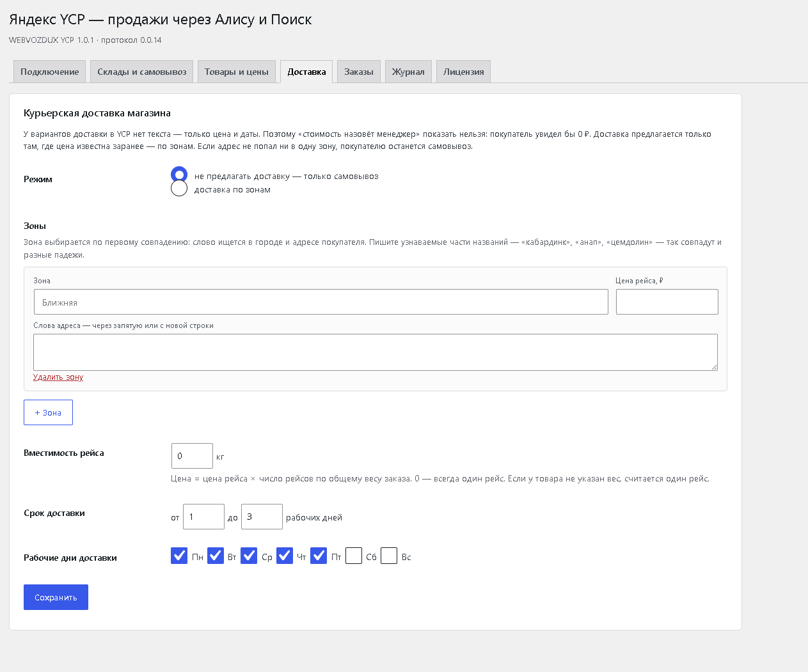Click the 'Вместимость рейса' label
This screenshot has width=808, height=672.
pos(64,453)
